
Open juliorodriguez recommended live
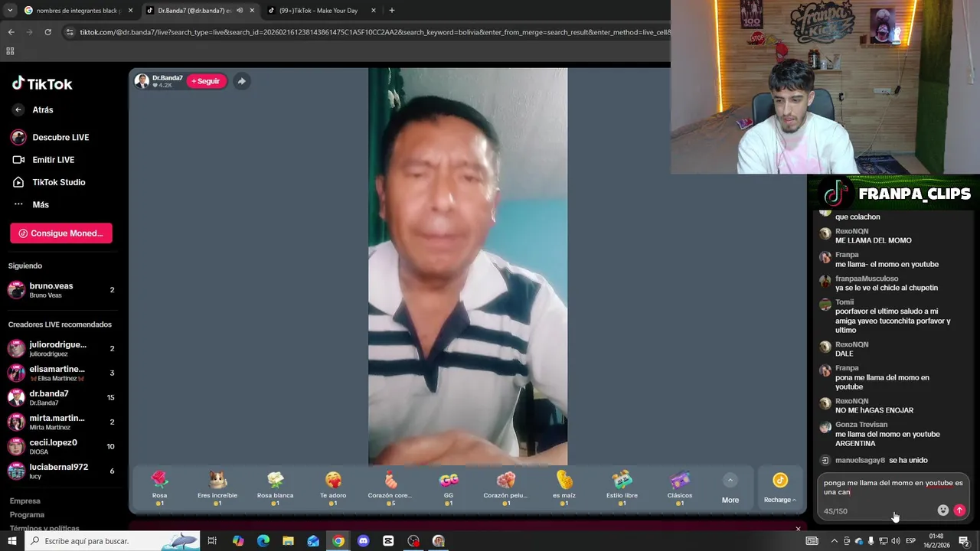pyautogui.click(x=61, y=348)
